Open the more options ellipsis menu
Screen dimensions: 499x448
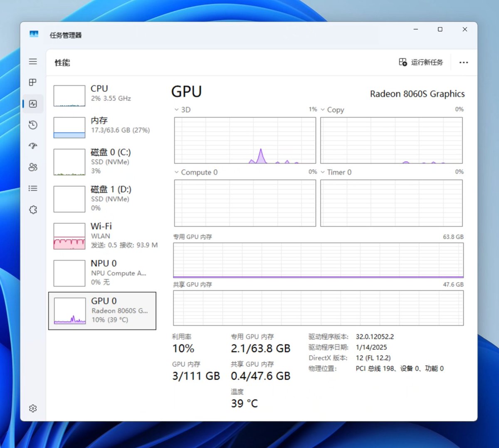[x=464, y=62]
